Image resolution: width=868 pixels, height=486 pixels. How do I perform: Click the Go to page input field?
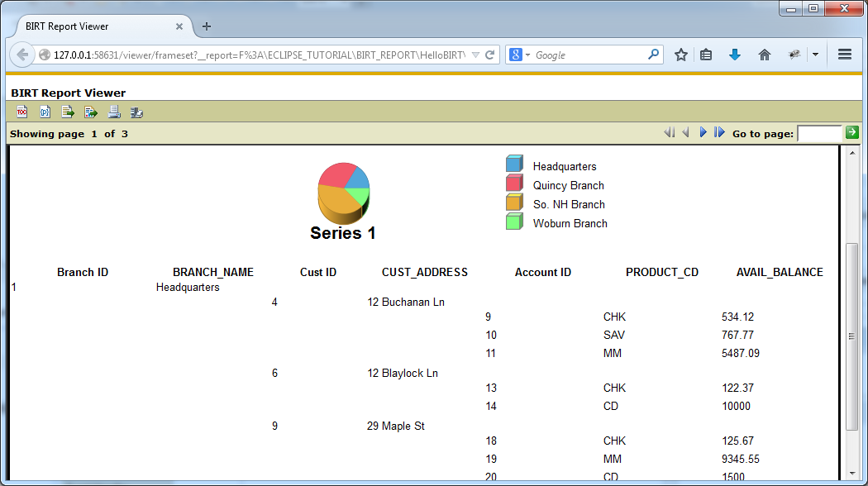coord(820,133)
